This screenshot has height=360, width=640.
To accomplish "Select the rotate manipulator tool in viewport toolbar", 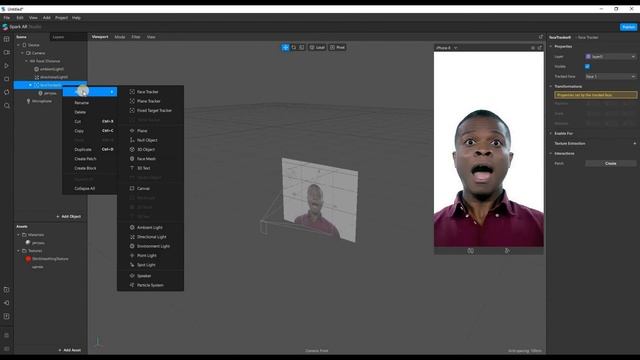I will (x=293, y=47).
